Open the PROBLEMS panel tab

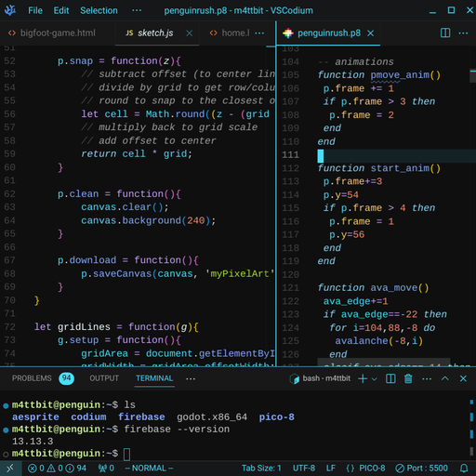pyautogui.click(x=32, y=378)
